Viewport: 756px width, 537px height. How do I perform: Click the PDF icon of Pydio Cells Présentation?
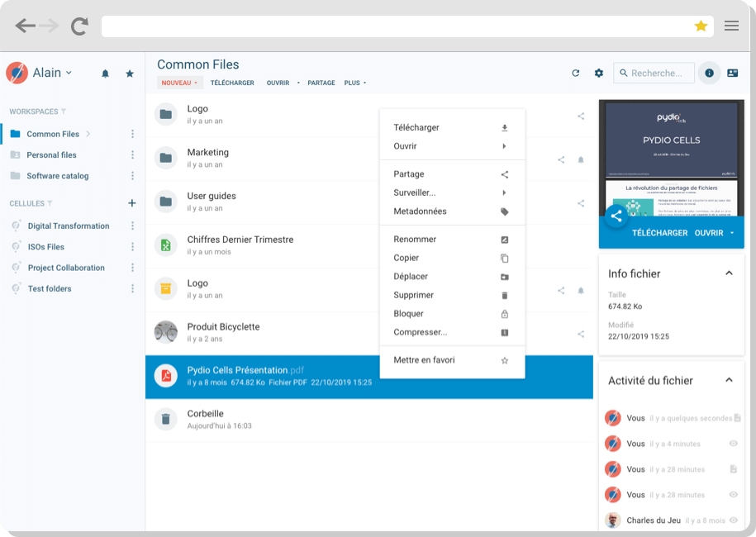click(166, 376)
